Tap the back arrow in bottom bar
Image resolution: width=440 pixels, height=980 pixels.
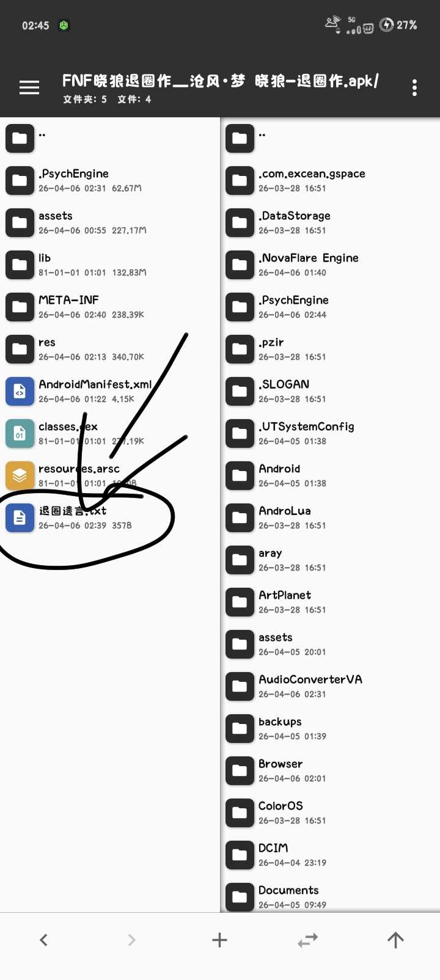click(x=43, y=940)
